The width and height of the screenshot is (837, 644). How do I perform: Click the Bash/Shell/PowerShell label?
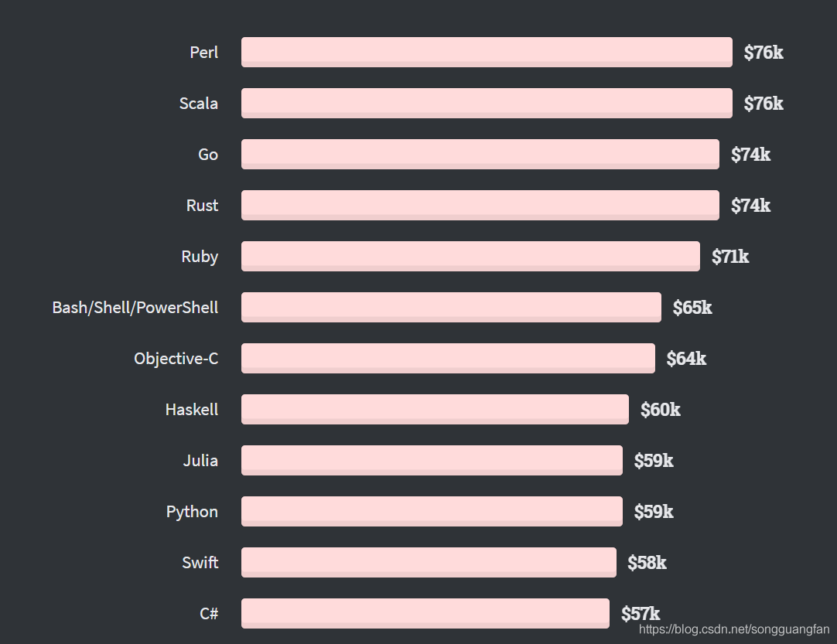pyautogui.click(x=135, y=308)
